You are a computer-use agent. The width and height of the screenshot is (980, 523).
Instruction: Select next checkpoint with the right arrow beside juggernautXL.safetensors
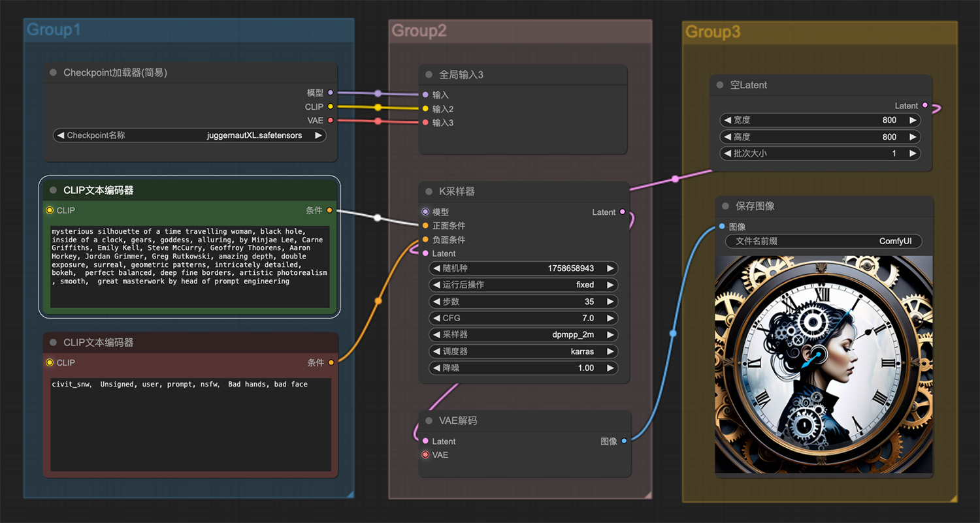tap(318, 135)
